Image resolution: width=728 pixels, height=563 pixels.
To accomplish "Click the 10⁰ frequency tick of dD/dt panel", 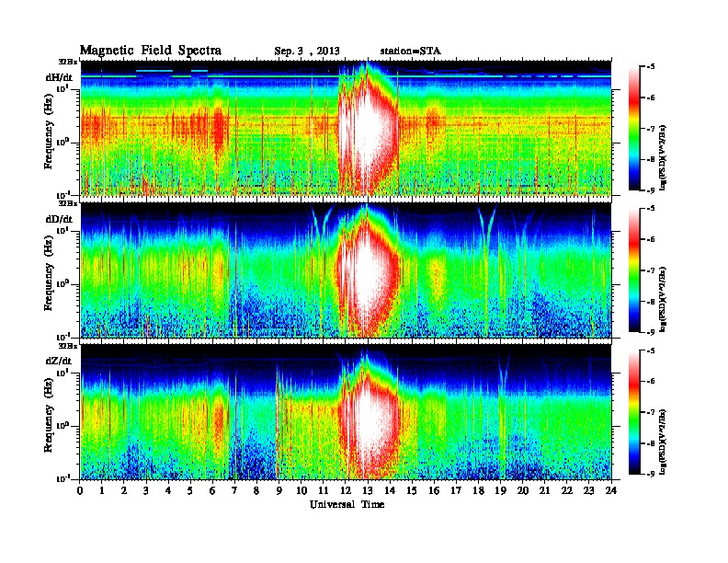I will [x=63, y=283].
